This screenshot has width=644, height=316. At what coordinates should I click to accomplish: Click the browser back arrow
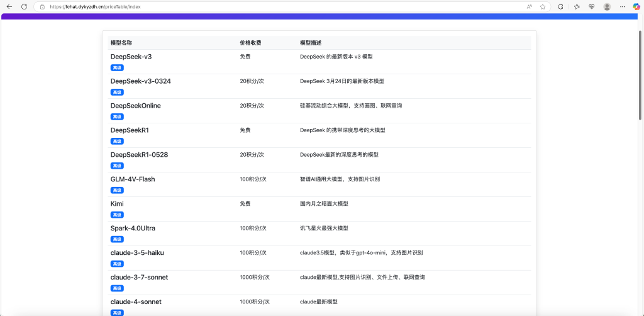pos(9,6)
